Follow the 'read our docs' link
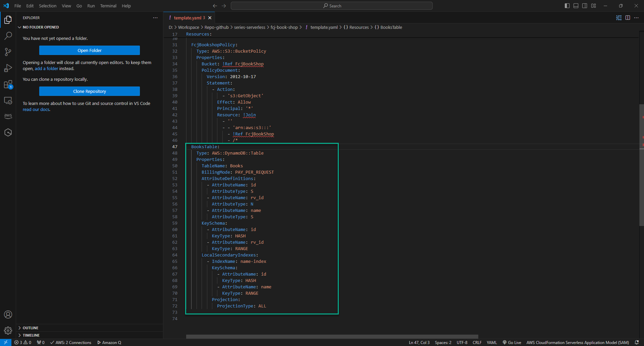The width and height of the screenshot is (644, 346). (x=36, y=109)
